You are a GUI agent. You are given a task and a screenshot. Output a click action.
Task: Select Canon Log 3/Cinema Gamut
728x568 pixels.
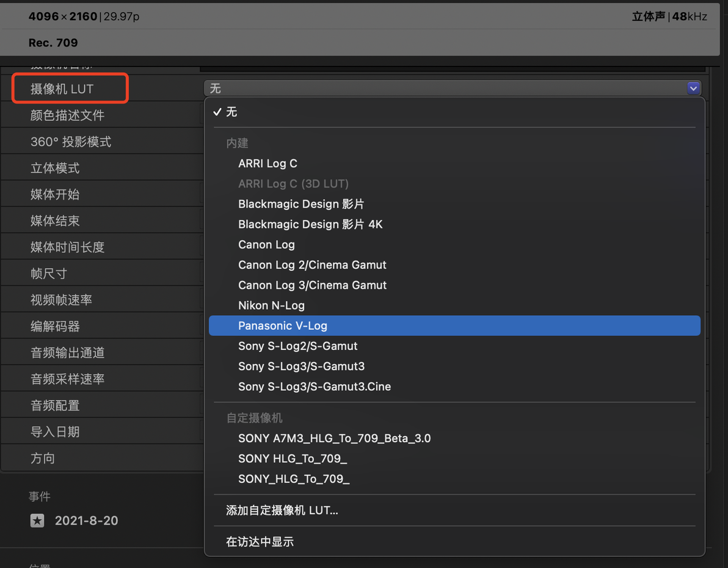454,285
